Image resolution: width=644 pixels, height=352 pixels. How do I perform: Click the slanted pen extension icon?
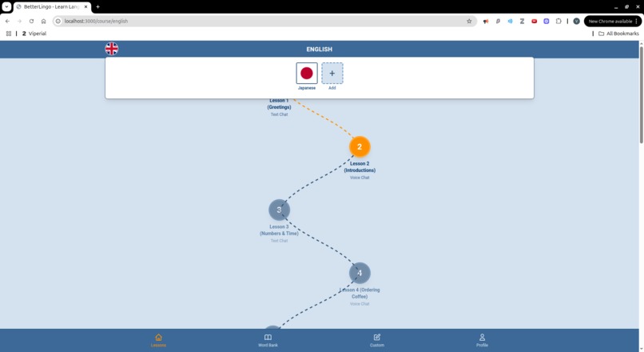pos(498,21)
